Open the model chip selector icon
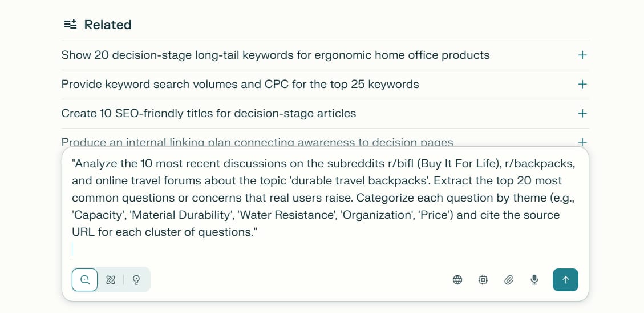 coord(483,280)
